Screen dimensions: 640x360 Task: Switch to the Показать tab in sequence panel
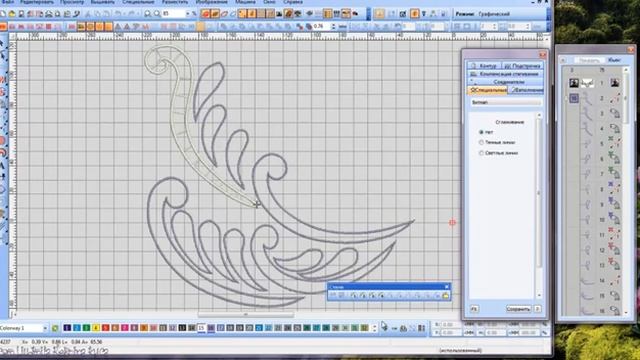tap(589, 60)
